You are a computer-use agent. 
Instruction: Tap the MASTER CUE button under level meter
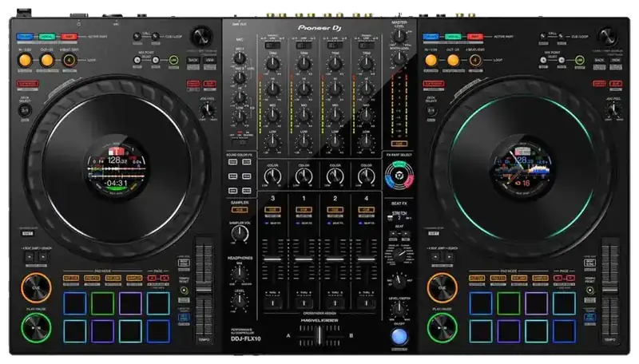pos(399,144)
